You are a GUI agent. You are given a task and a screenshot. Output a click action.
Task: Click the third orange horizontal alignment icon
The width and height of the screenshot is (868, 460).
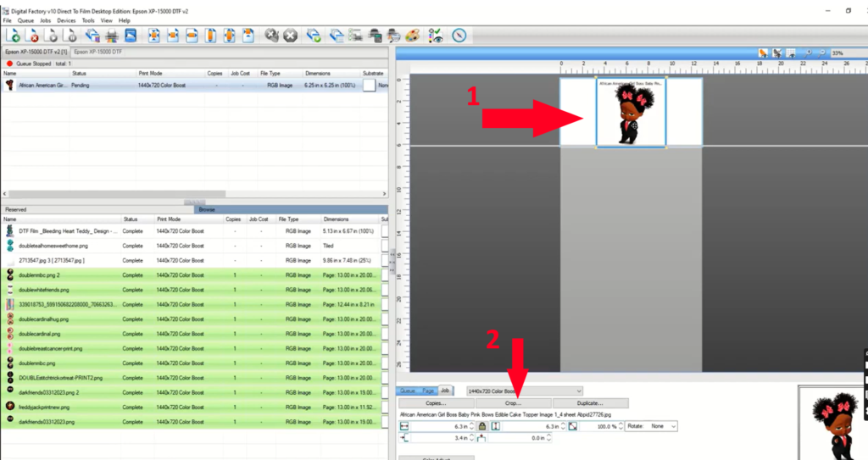[x=192, y=36]
